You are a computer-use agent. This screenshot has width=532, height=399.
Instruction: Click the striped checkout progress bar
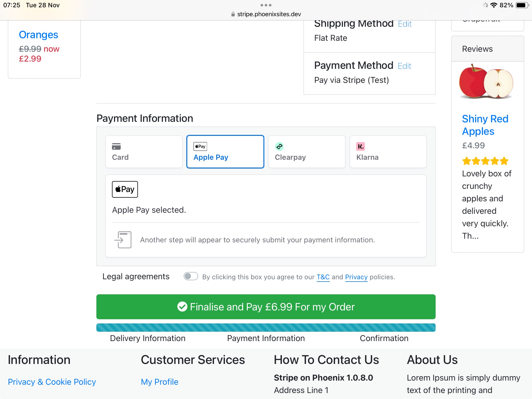(x=266, y=328)
